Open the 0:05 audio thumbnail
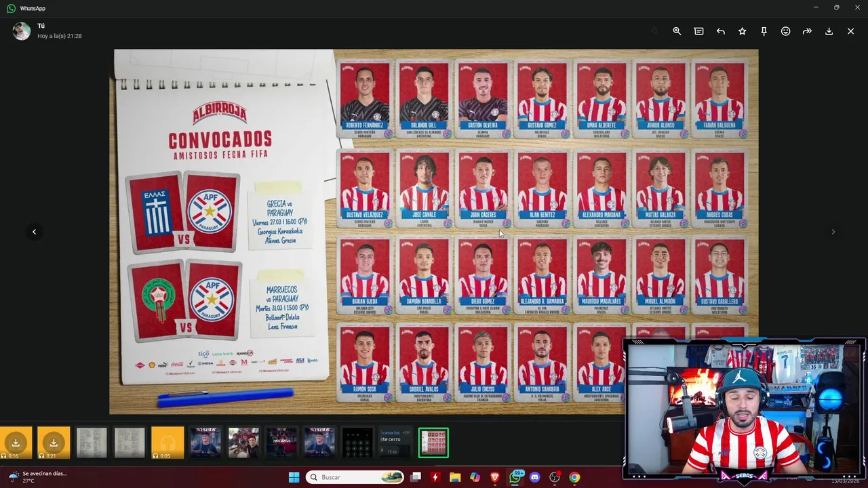Viewport: 868px width, 488px height. 167,443
